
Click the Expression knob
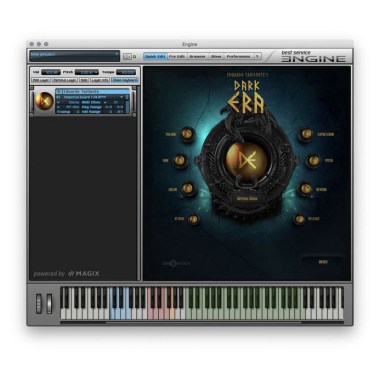pos(306,134)
